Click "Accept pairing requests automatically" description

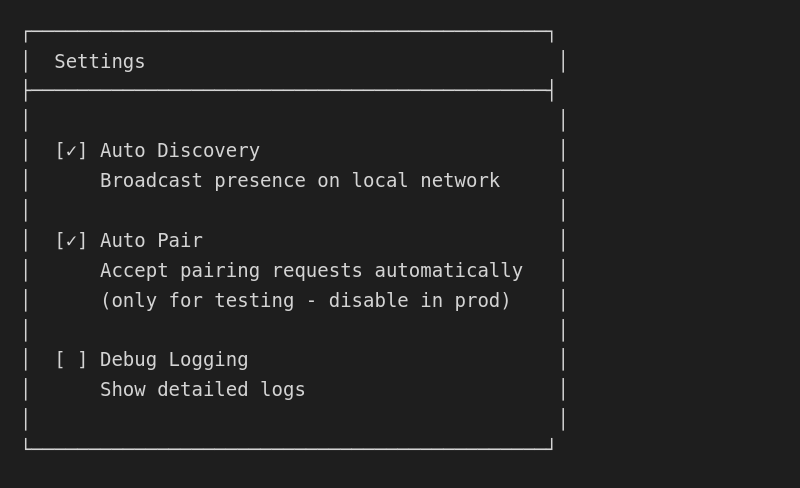point(311,271)
